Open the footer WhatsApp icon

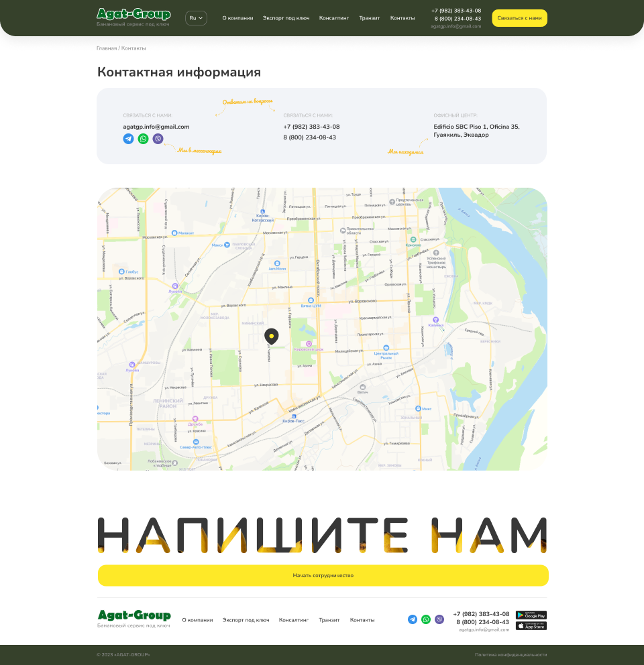coord(426,619)
